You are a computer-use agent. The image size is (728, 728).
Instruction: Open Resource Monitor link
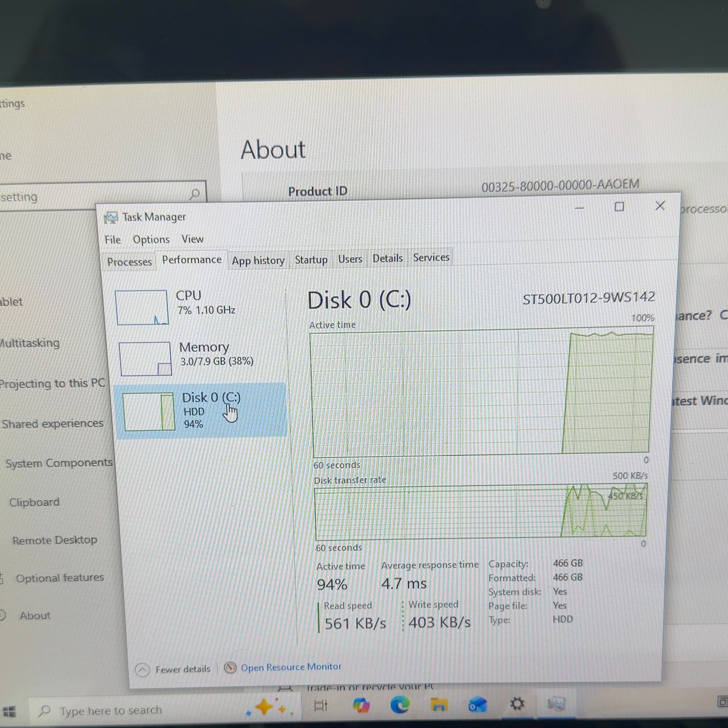tap(291, 667)
